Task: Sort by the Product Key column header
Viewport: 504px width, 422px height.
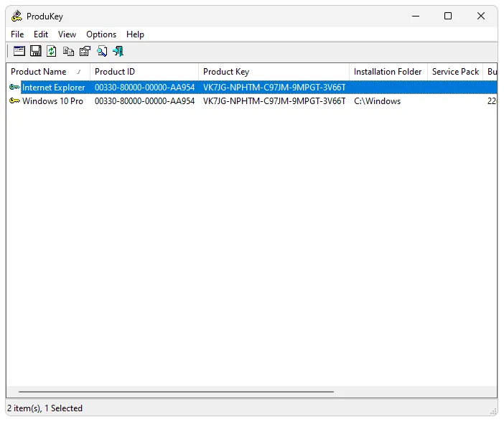Action: [274, 72]
